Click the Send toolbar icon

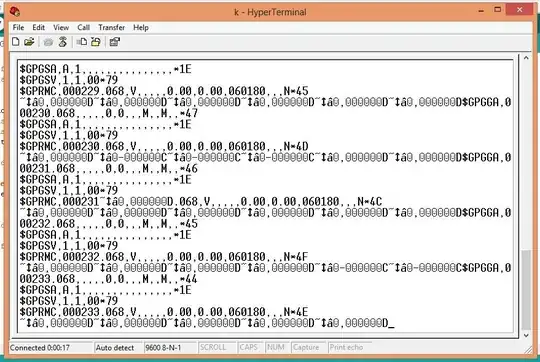point(82,42)
